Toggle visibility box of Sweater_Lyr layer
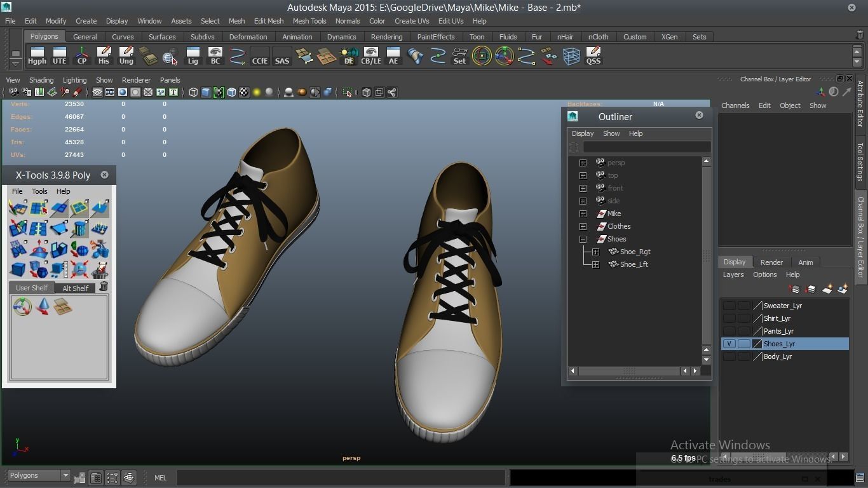868x488 pixels. (x=729, y=306)
